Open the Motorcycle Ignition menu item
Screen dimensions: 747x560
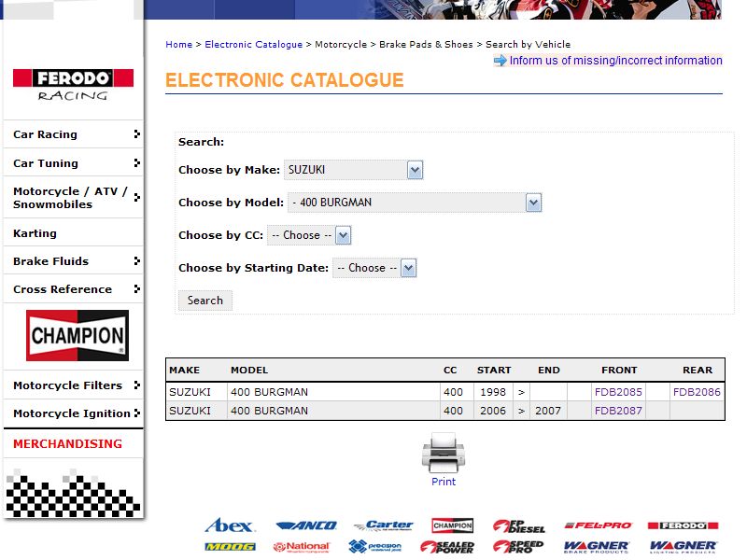coord(73,413)
